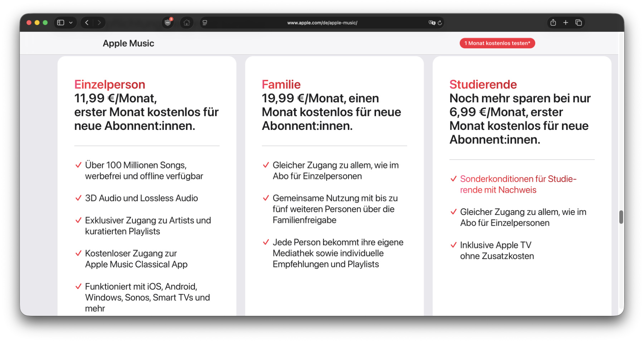Go back with the back arrow

[87, 23]
